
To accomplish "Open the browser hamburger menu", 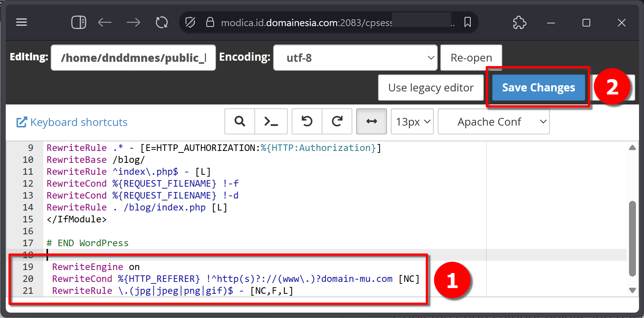I will (22, 22).
